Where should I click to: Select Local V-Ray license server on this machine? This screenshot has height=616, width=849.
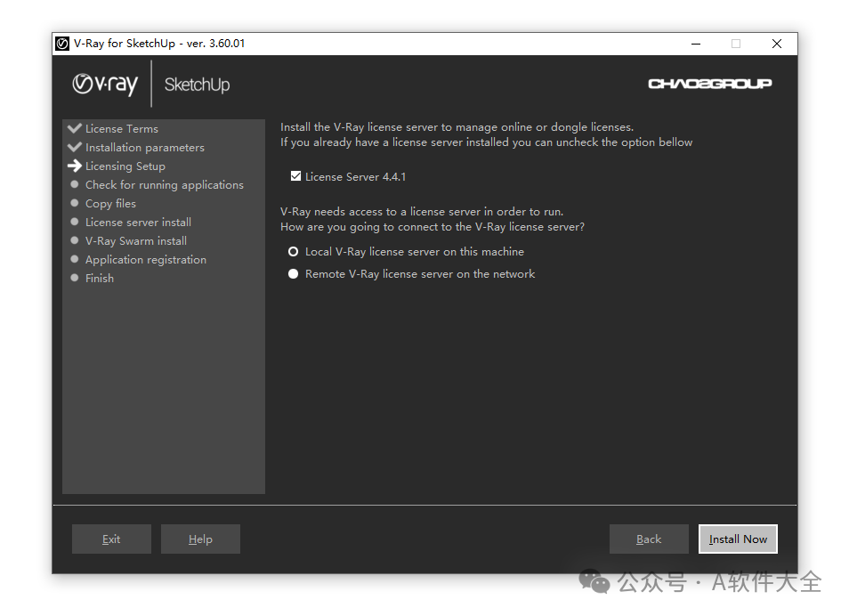pyautogui.click(x=294, y=252)
